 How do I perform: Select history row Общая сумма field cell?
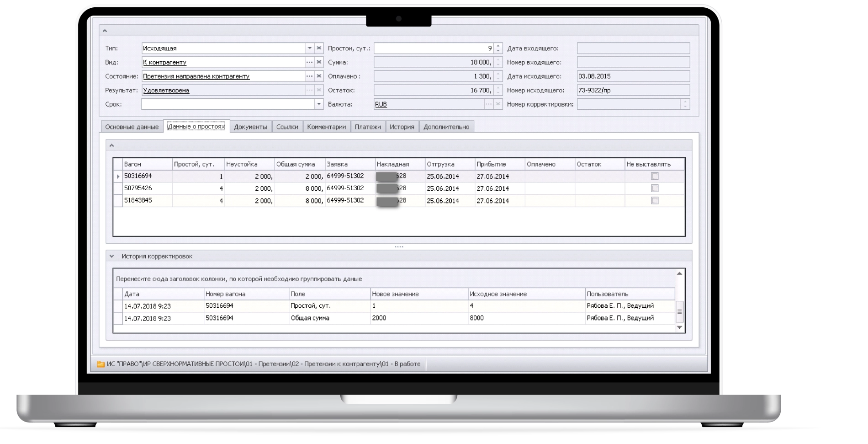coord(329,318)
